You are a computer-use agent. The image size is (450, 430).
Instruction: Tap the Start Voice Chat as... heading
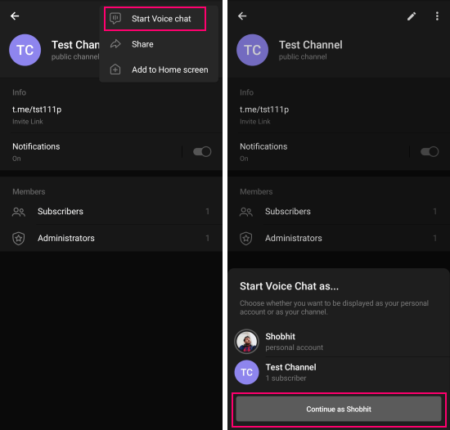click(289, 286)
